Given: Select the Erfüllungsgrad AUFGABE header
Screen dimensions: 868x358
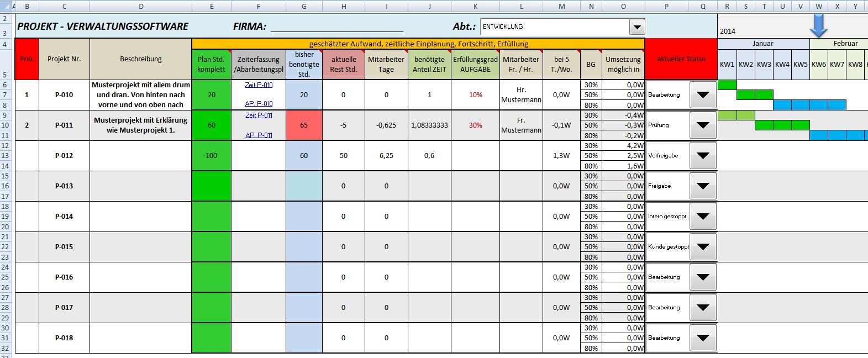Looking at the screenshot, I should pyautogui.click(x=475, y=65).
